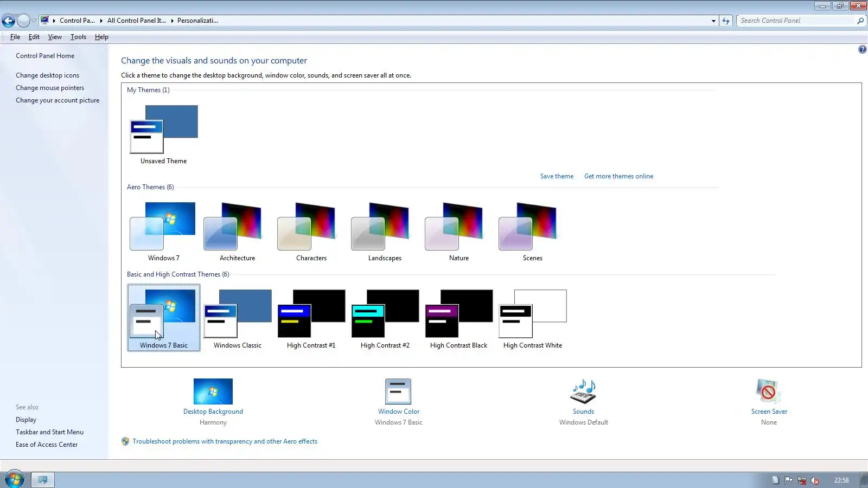Apply the Architecture theme
Image resolution: width=868 pixels, height=488 pixels.
coord(237,232)
